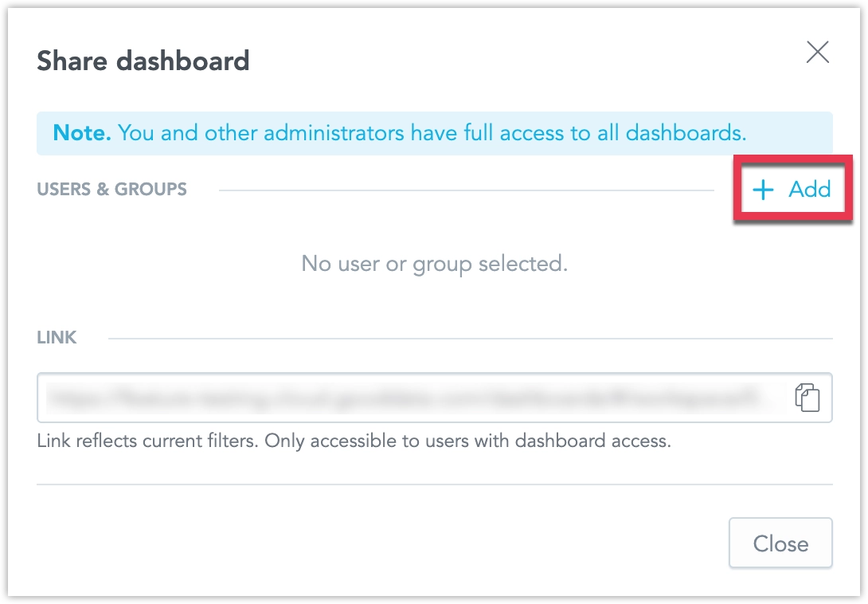Copy the dashboard link using the clipboard icon
This screenshot has width=868, height=604.
point(807,398)
